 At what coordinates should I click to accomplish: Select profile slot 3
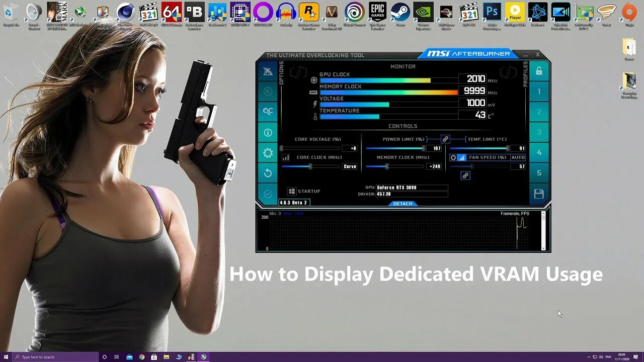click(539, 132)
